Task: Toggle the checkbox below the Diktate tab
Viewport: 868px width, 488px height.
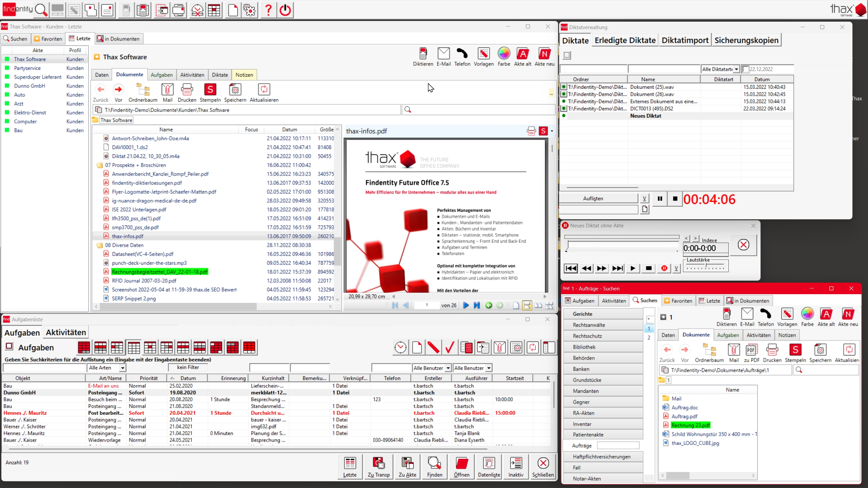Action: point(567,55)
